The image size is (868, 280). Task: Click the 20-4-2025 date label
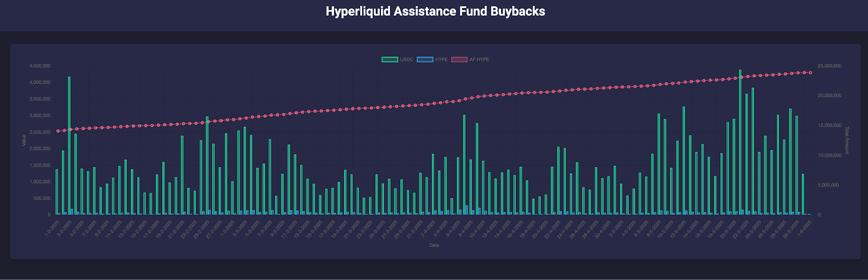click(539, 228)
